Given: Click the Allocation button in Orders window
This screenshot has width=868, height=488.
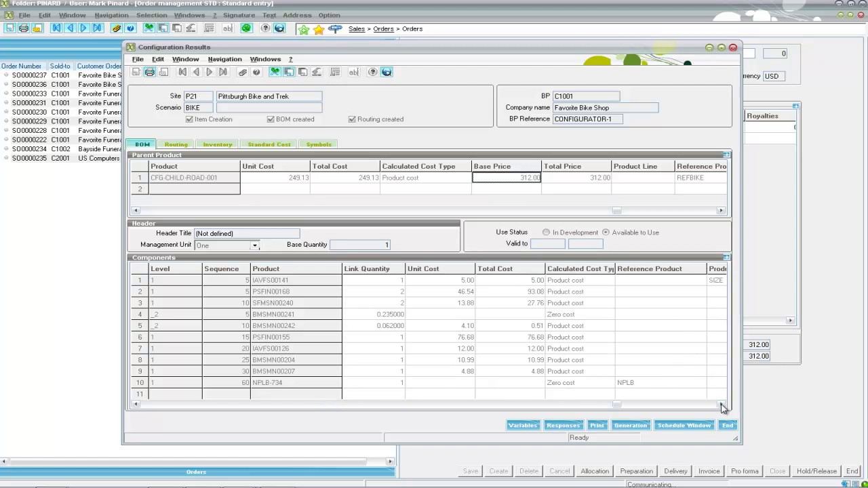Looking at the screenshot, I should (595, 471).
